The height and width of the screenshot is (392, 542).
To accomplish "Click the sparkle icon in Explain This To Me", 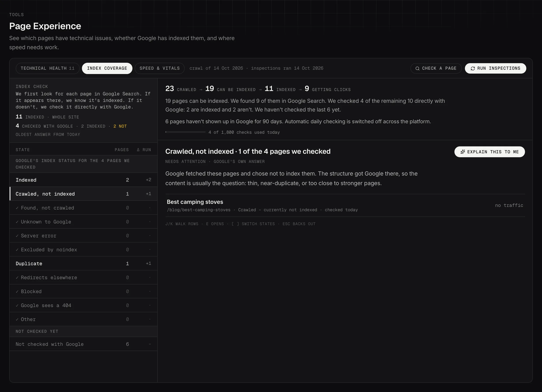I will coord(463,152).
